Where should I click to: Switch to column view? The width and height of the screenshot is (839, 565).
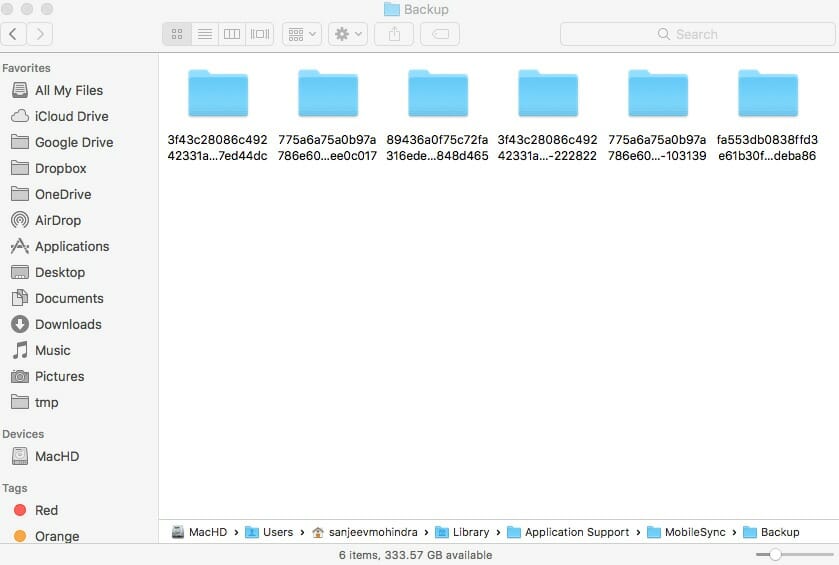[232, 34]
